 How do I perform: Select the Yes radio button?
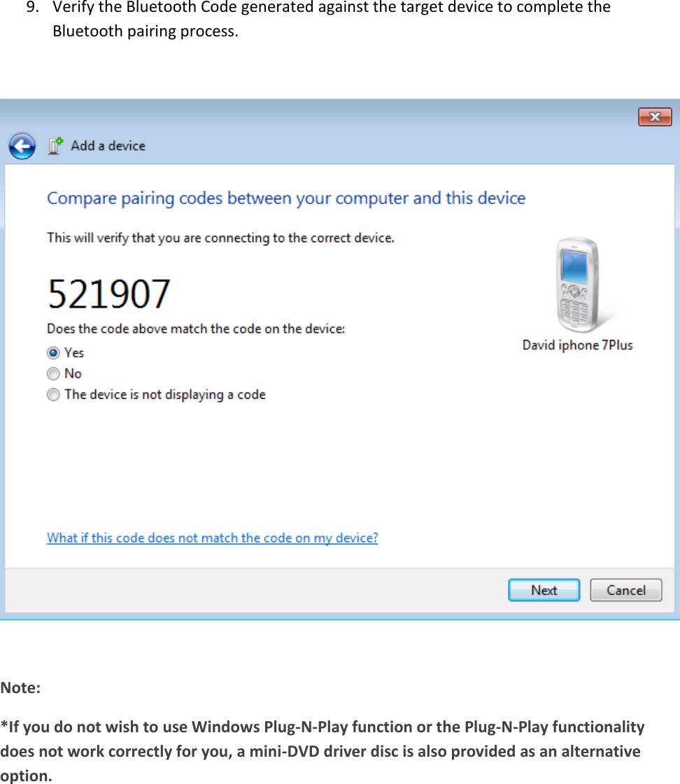[53, 352]
